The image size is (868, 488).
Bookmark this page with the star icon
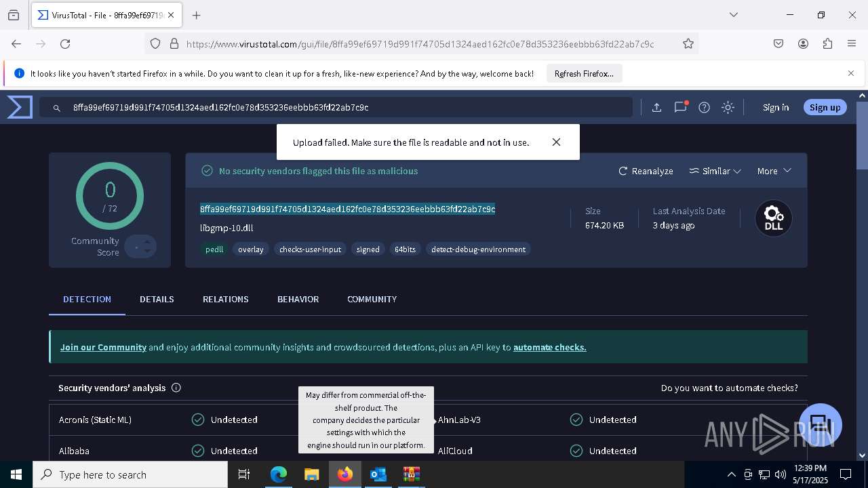tap(688, 43)
